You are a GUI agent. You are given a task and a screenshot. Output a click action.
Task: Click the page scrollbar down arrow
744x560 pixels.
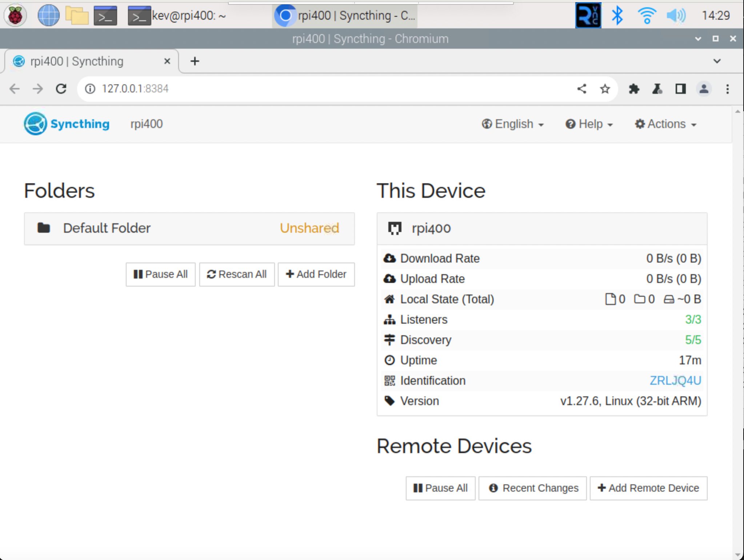738,555
